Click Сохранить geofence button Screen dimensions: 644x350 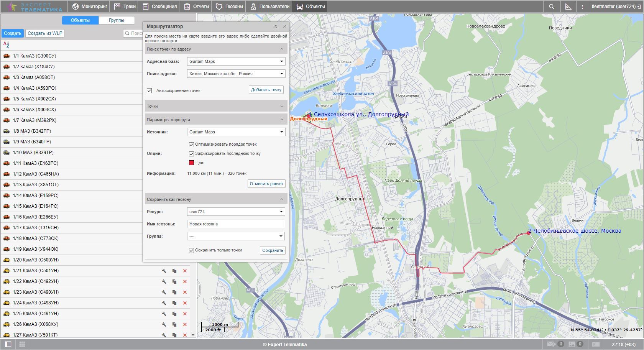(x=273, y=250)
